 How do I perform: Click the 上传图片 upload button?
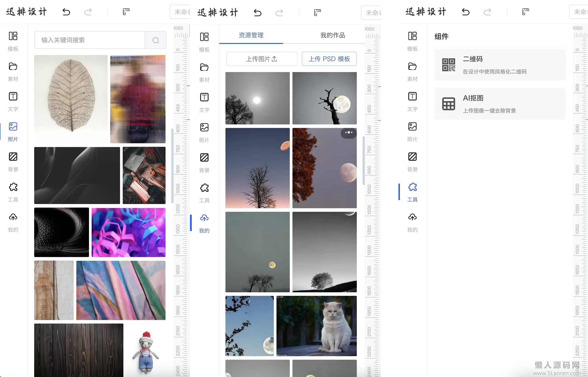[x=261, y=59]
